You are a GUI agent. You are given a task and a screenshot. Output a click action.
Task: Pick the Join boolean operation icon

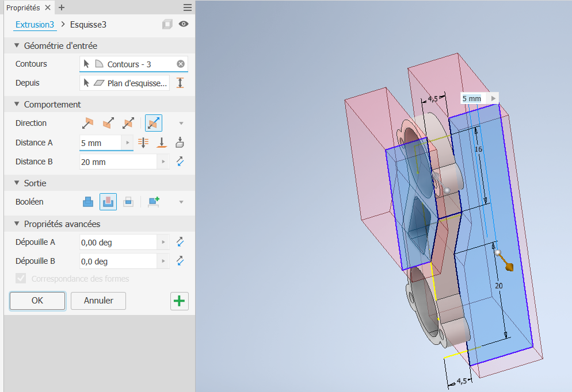[x=87, y=202]
